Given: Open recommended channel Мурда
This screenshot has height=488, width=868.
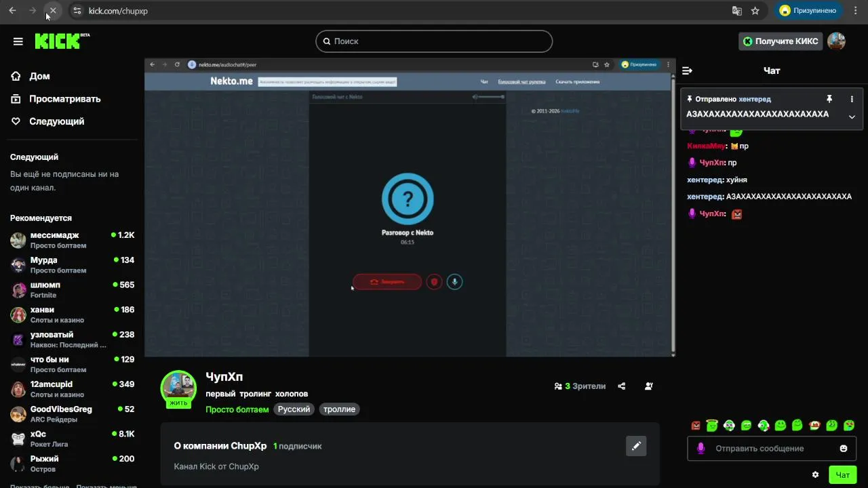Looking at the screenshot, I should coord(72,265).
